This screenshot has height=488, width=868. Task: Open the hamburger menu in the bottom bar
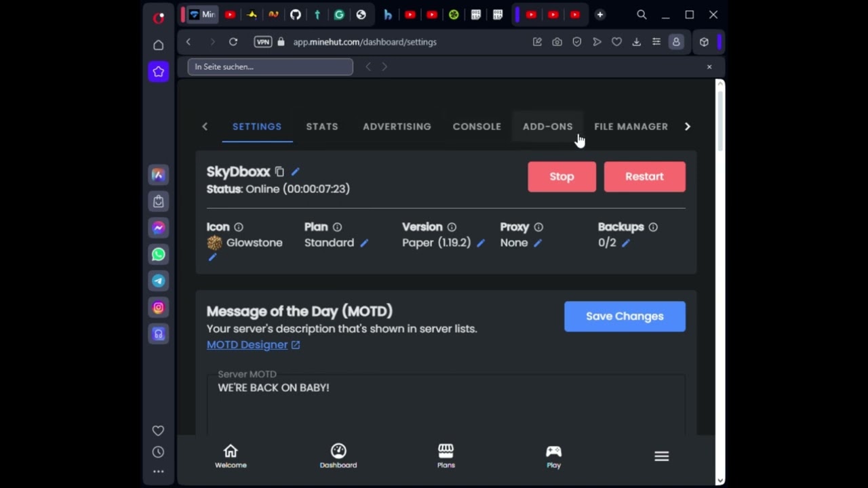pos(662,457)
